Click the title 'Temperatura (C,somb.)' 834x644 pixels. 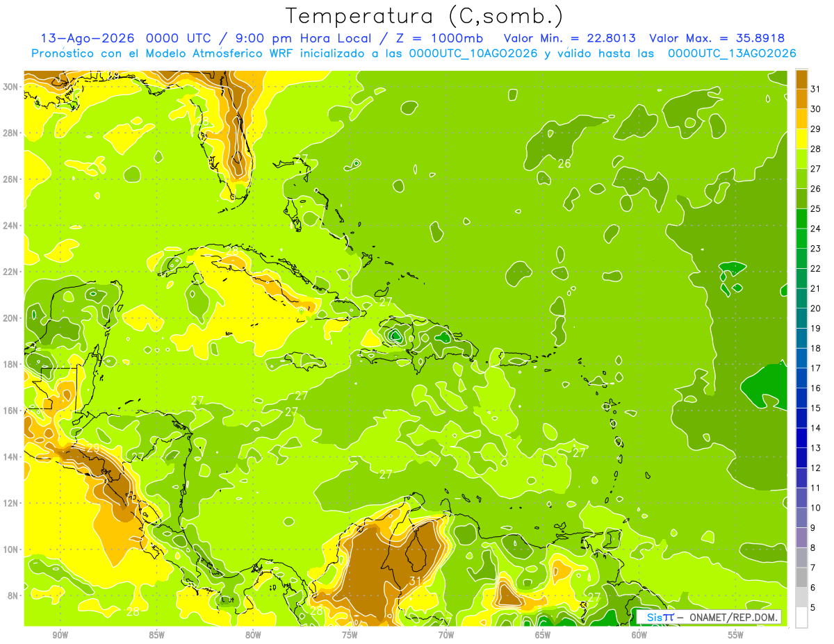(424, 16)
